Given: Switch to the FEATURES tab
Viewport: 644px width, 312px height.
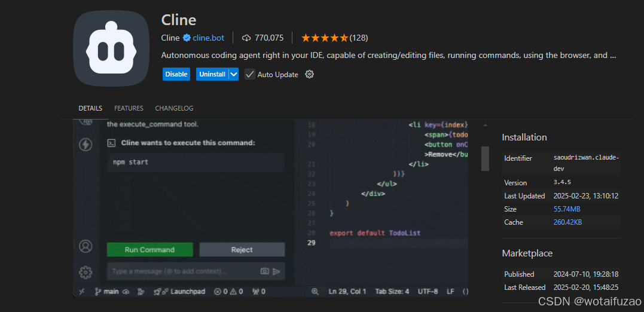Looking at the screenshot, I should pyautogui.click(x=129, y=108).
